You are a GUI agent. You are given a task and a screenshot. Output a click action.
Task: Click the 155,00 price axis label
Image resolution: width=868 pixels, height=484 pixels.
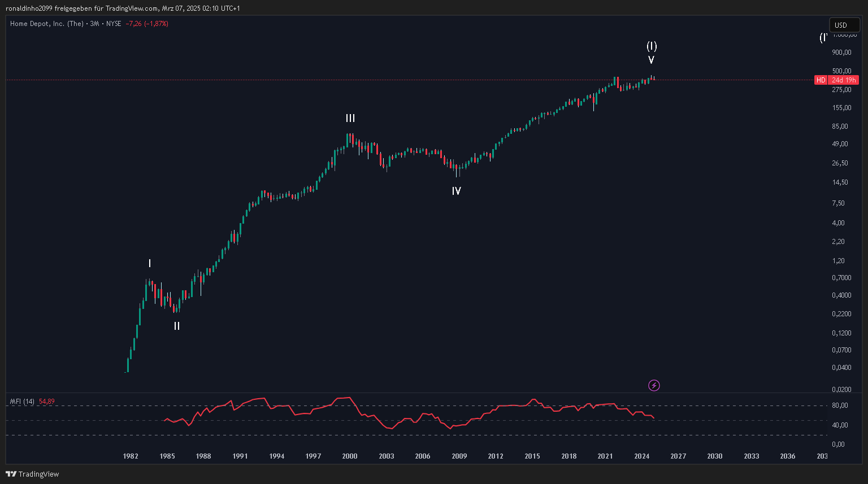point(841,108)
